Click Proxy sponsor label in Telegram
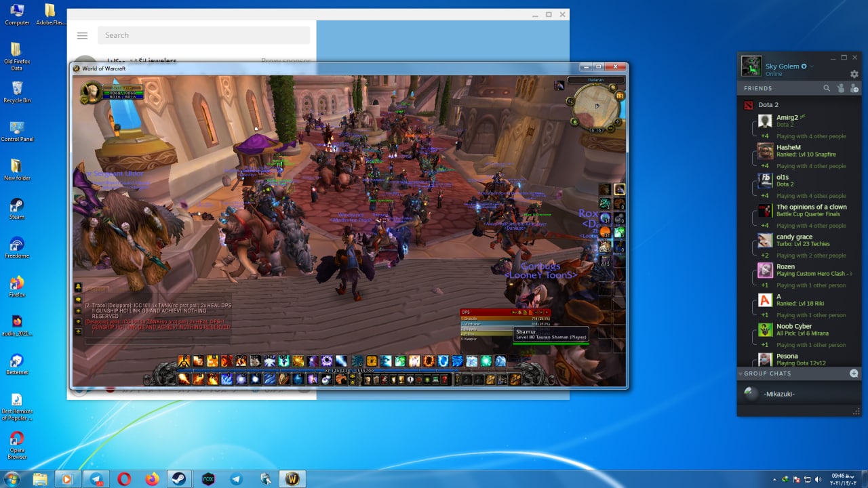Image resolution: width=868 pixels, height=488 pixels. pyautogui.click(x=286, y=61)
